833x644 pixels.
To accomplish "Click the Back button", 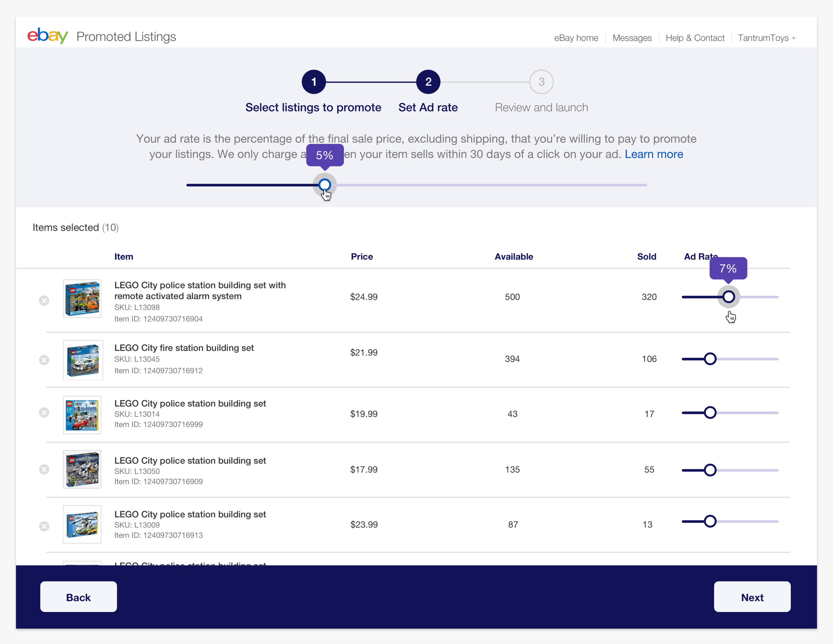I will [79, 597].
